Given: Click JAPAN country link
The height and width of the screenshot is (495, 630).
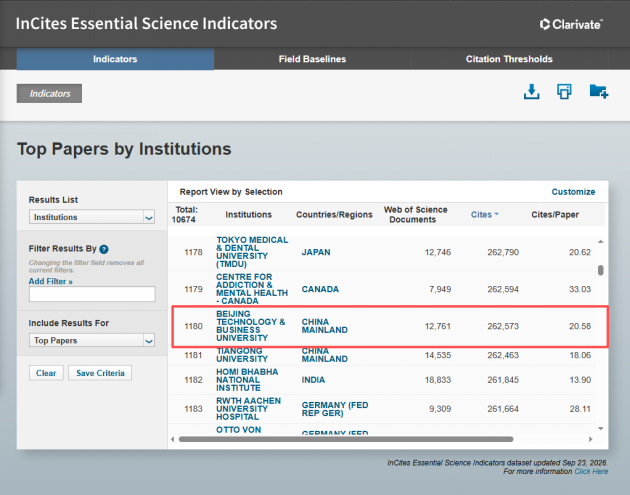Looking at the screenshot, I should tap(316, 252).
